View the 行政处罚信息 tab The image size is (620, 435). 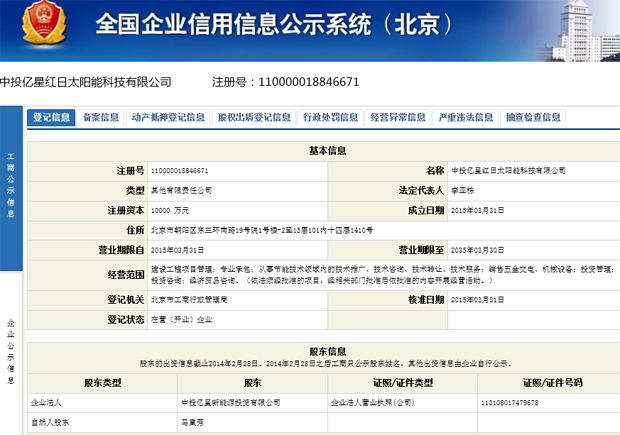(330, 118)
